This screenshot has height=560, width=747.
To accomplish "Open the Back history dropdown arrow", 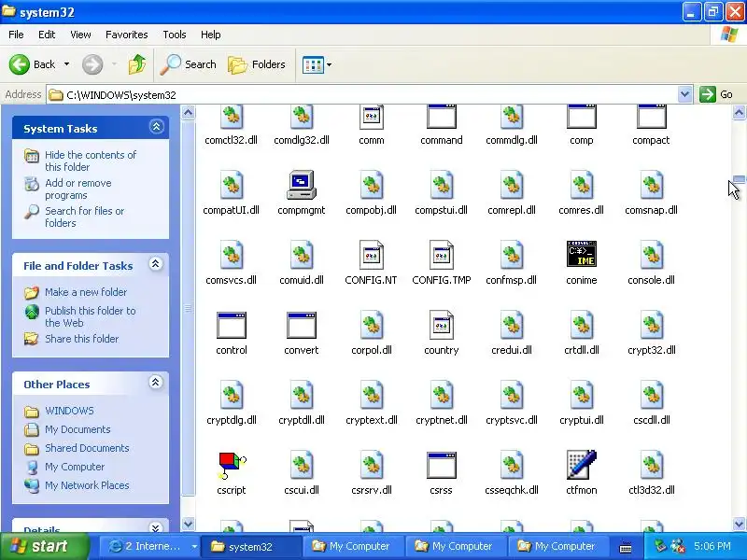I will point(66,64).
